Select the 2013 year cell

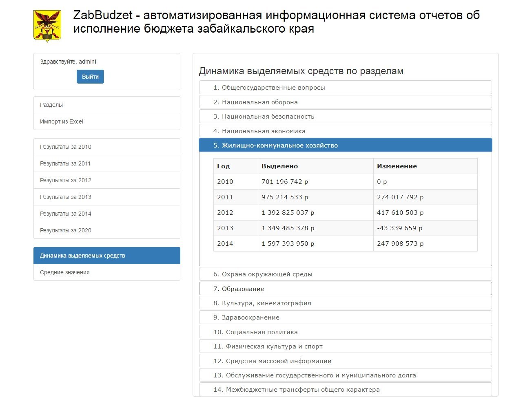(x=236, y=228)
